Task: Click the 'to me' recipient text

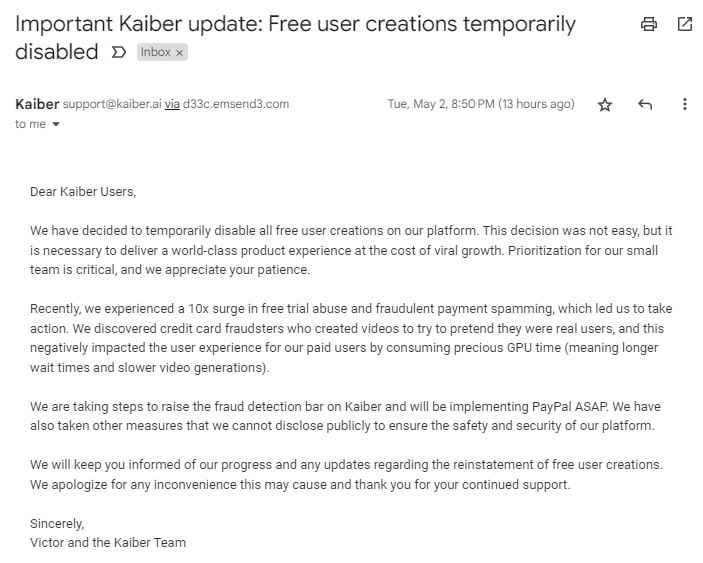Action: click(30, 124)
